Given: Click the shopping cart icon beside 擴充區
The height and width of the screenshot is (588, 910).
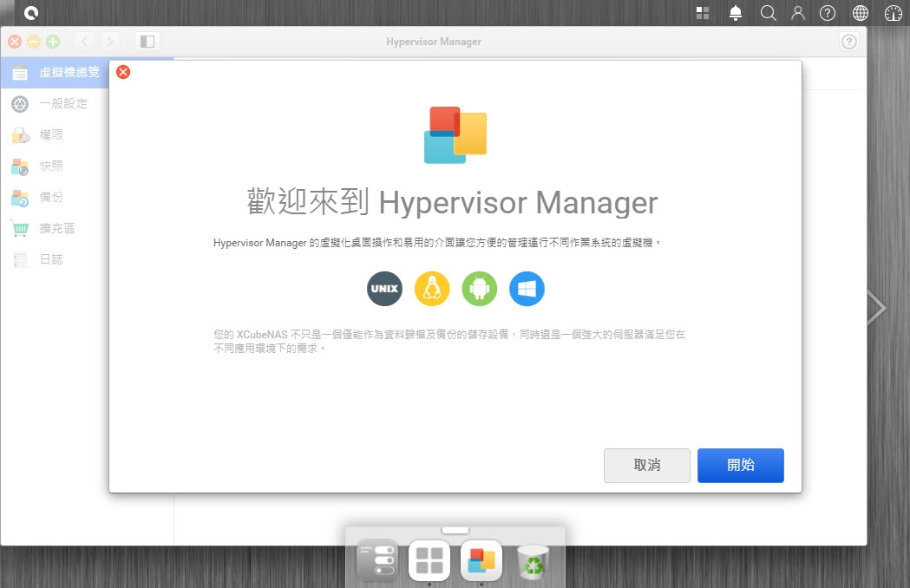Looking at the screenshot, I should pos(19,229).
